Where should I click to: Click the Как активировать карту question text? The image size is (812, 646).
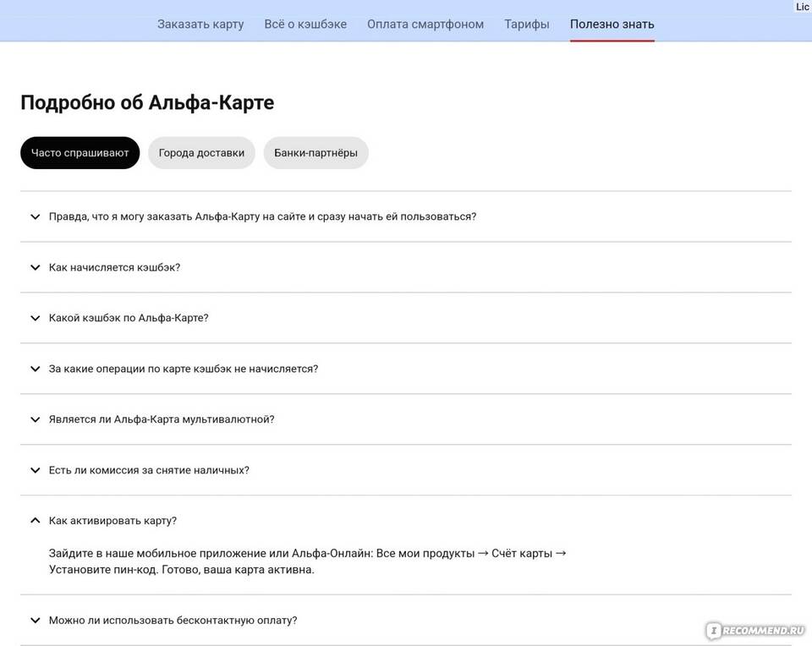coord(112,521)
